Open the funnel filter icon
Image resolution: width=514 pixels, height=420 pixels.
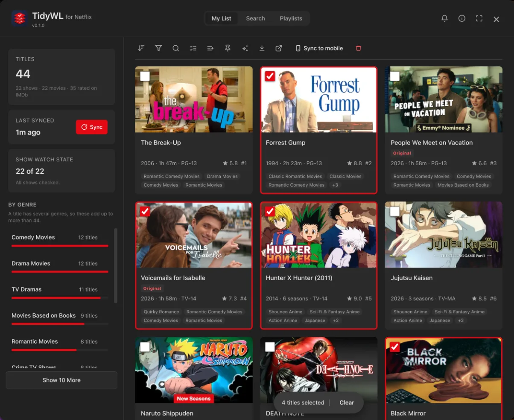tap(158, 48)
